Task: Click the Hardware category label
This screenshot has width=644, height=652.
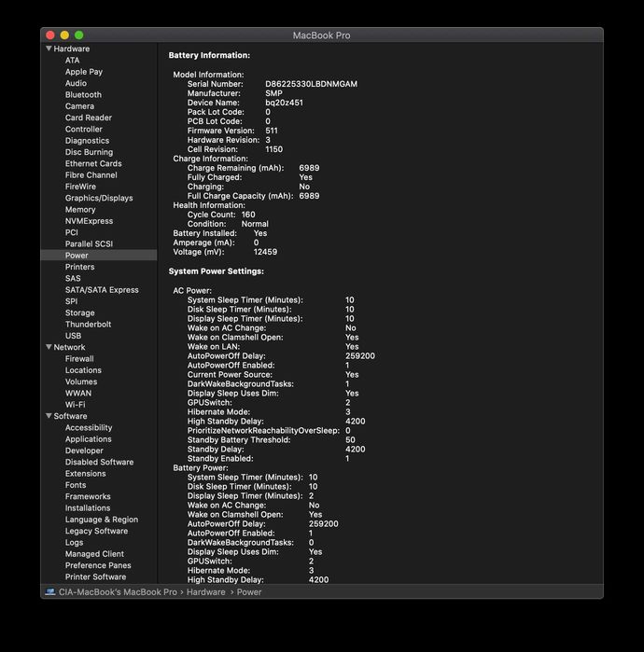Action: point(72,49)
